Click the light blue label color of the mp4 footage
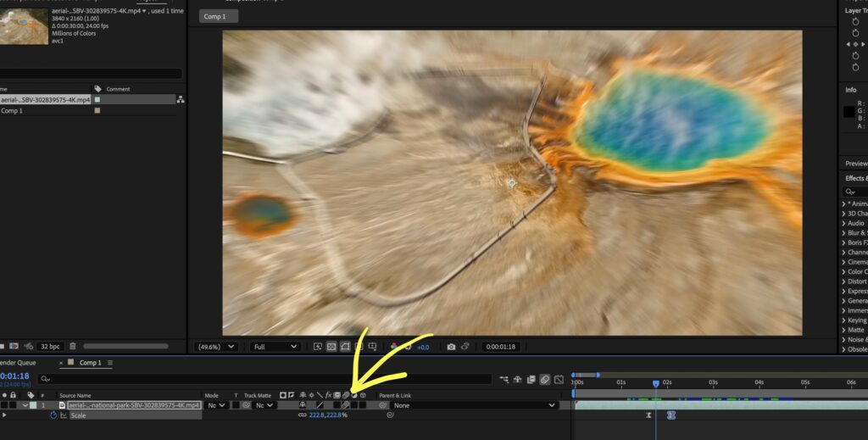Viewport: 868px width, 440px height. pos(97,100)
